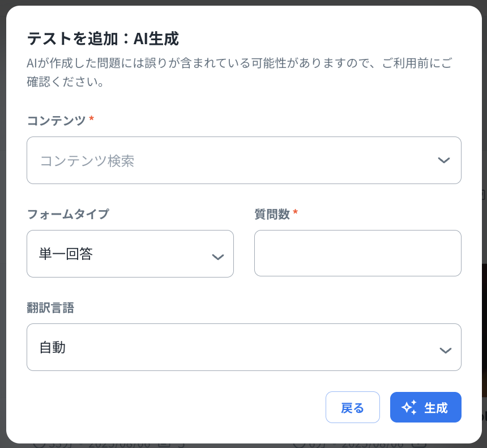Click the 質問数 field label

(x=272, y=214)
